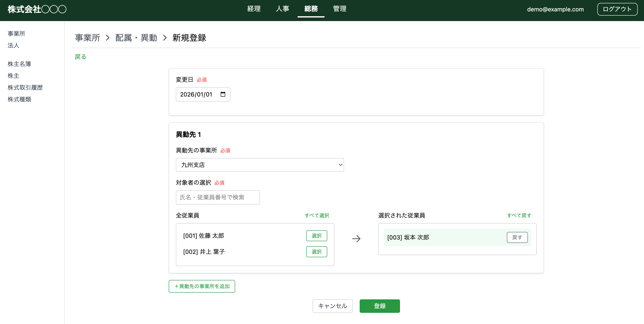
Task: Click ＋異動先の事業所を追加 to add destination
Action: click(x=202, y=286)
